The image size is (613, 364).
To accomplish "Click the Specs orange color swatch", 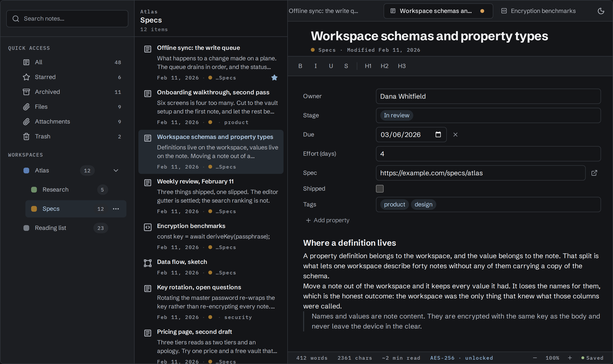I will 34,209.
